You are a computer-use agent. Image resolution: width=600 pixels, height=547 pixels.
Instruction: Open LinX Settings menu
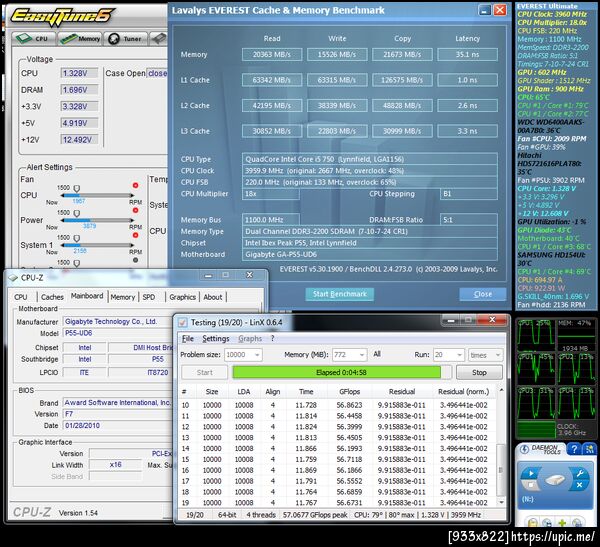[x=215, y=338]
